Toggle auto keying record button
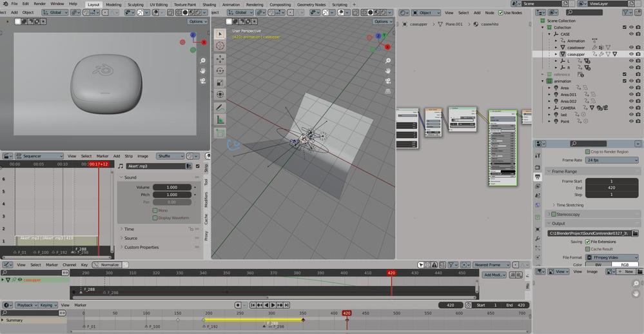 239,305
